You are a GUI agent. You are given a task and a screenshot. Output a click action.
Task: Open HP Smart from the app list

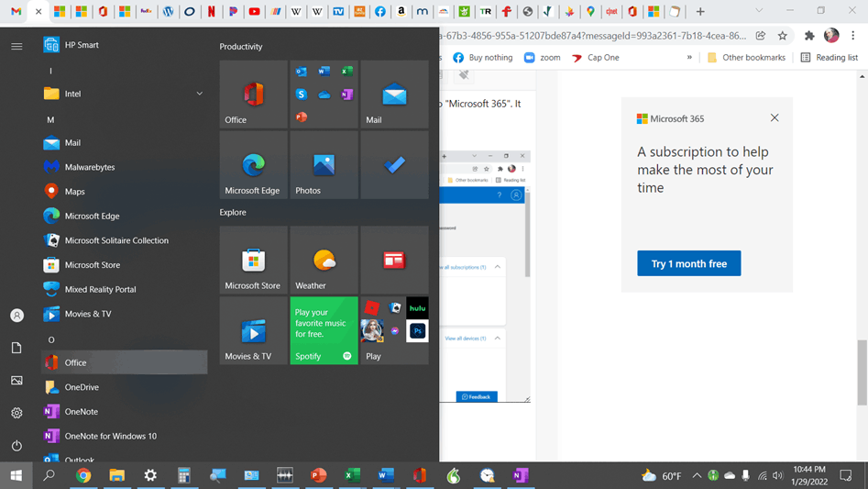pos(125,45)
